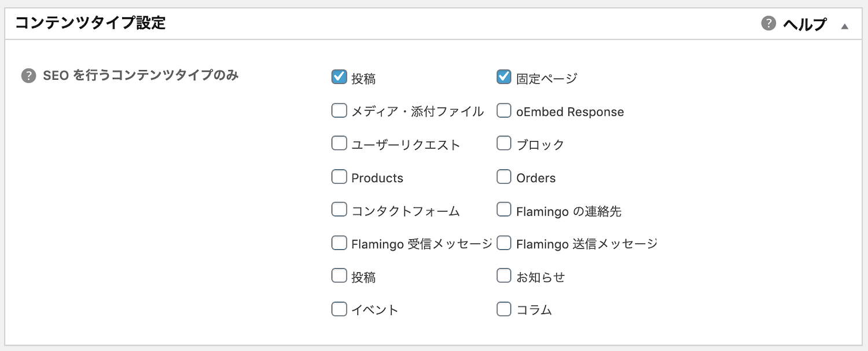Check the コンタクトフォーム checkbox

[x=339, y=210]
